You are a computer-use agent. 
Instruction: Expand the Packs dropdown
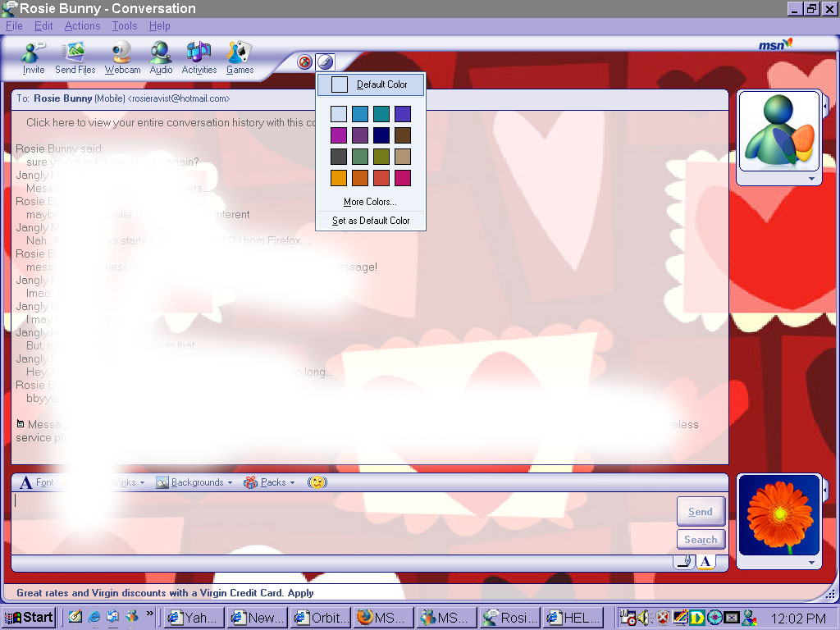pyautogui.click(x=270, y=482)
